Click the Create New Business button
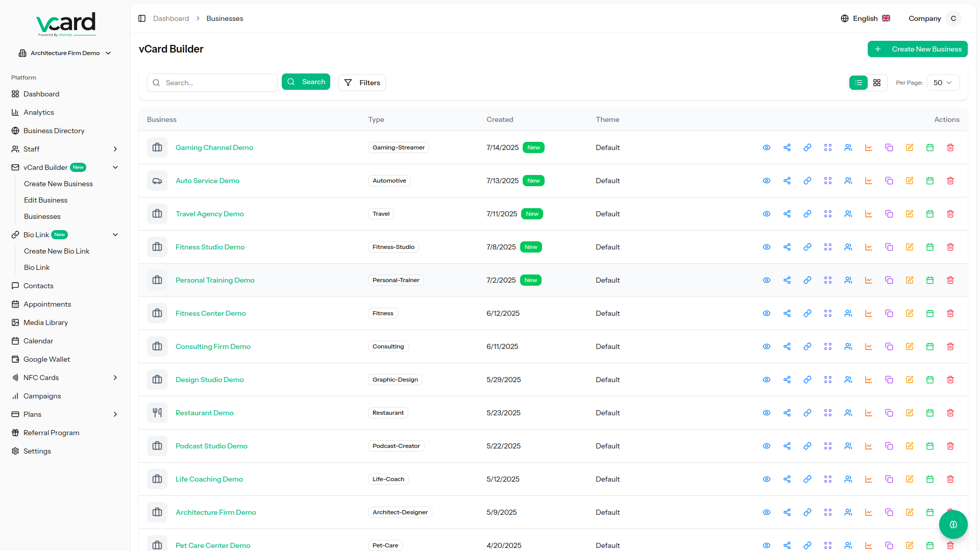 tap(917, 49)
